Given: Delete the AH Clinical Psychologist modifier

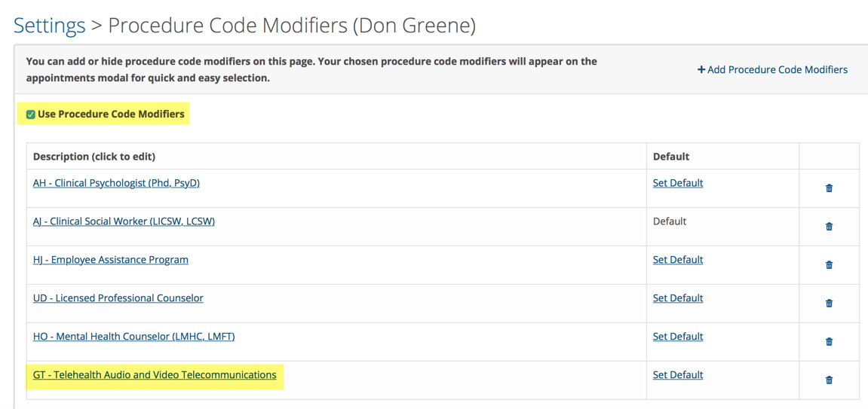Looking at the screenshot, I should [x=829, y=188].
